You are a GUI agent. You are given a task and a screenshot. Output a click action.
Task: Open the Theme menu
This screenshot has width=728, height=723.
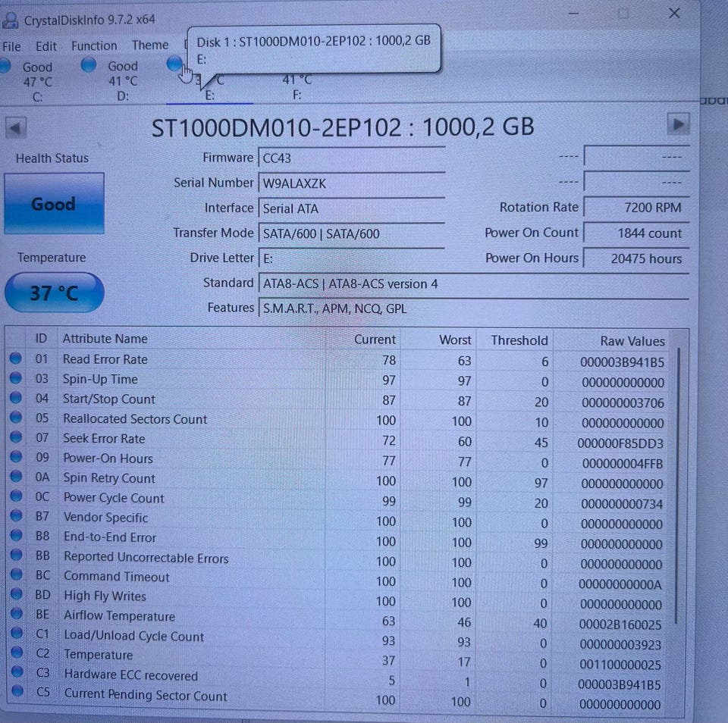pos(150,45)
